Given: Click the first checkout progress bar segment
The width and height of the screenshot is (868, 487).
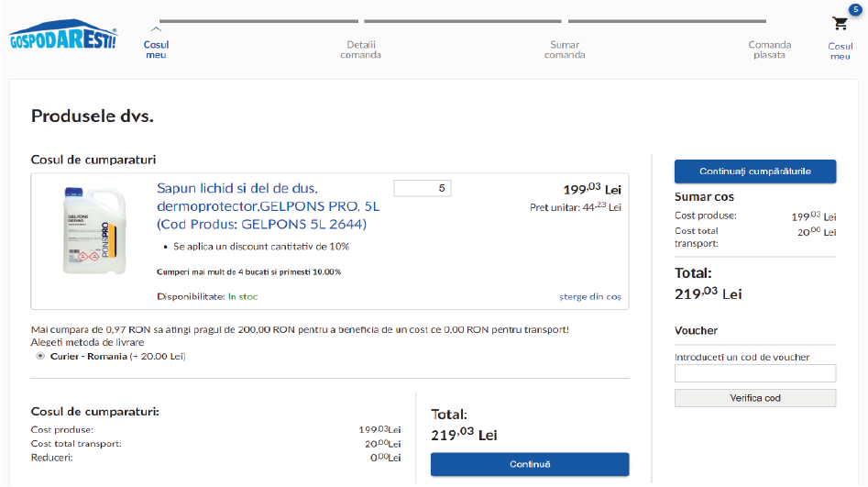Looking at the screenshot, I should coord(259,21).
